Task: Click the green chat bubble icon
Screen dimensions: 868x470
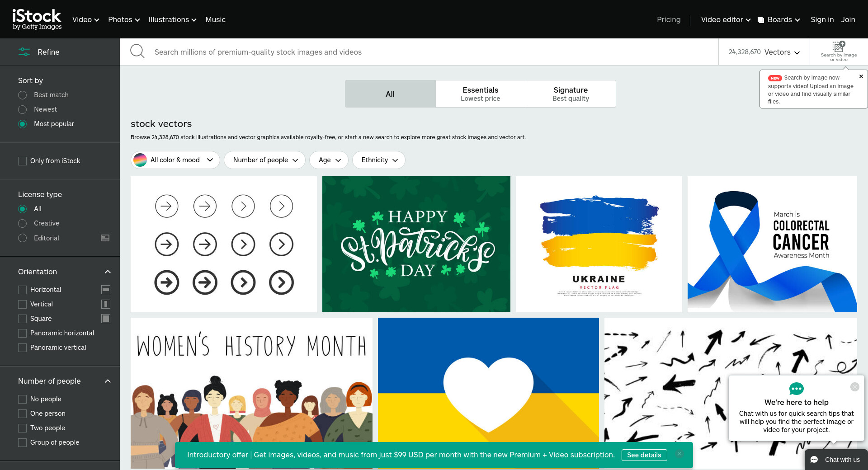Action: [796, 389]
